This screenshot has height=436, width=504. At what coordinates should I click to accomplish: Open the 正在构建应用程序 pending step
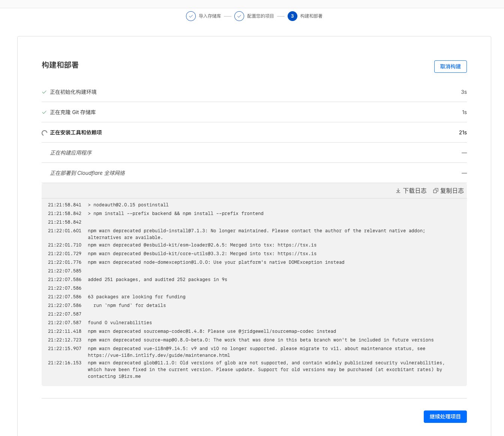point(71,153)
